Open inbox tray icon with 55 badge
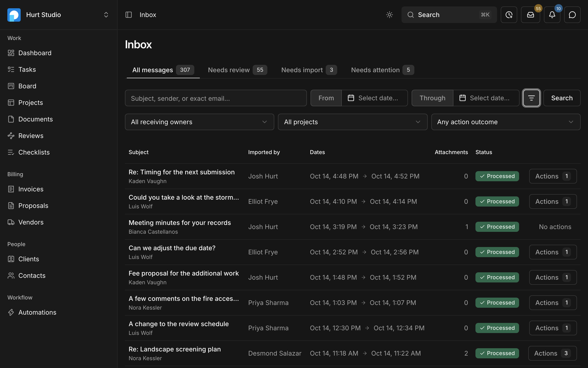588x368 pixels. point(530,15)
